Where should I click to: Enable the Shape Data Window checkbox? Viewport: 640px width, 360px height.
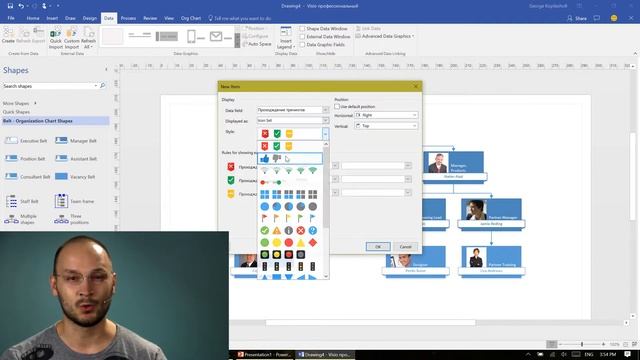point(302,29)
